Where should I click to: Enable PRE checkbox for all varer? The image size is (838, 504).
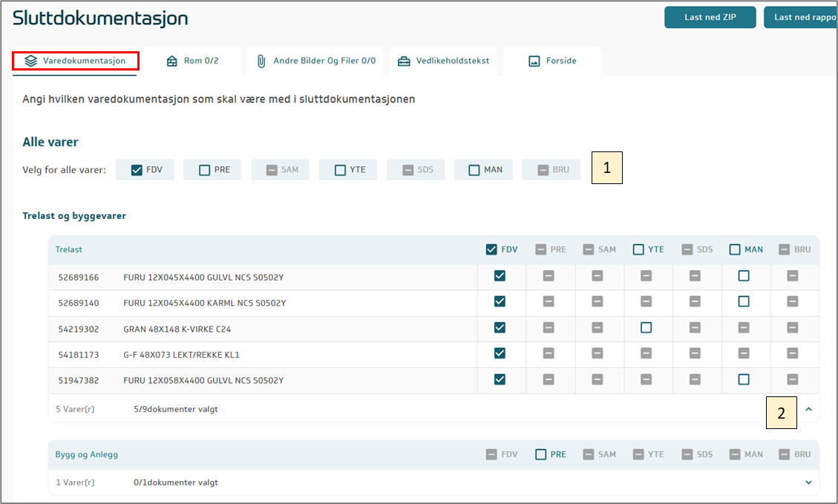pyautogui.click(x=205, y=170)
